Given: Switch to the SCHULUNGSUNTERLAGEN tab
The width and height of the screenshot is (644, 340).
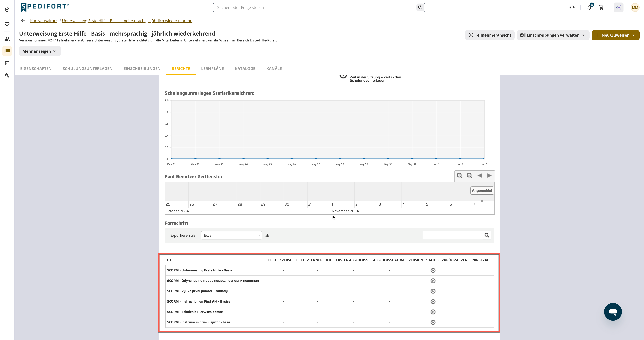Looking at the screenshot, I should [88, 68].
